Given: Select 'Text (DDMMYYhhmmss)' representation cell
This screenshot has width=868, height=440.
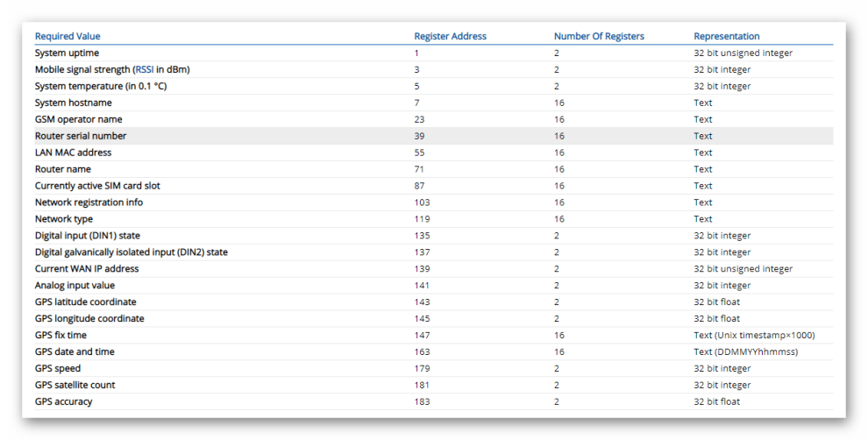Looking at the screenshot, I should tap(745, 352).
